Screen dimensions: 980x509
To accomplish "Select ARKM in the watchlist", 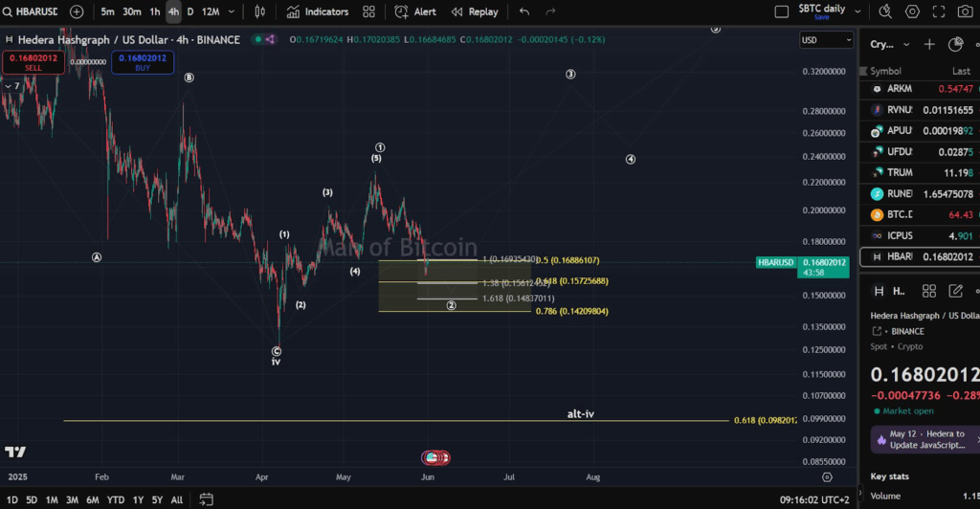I will (920, 89).
